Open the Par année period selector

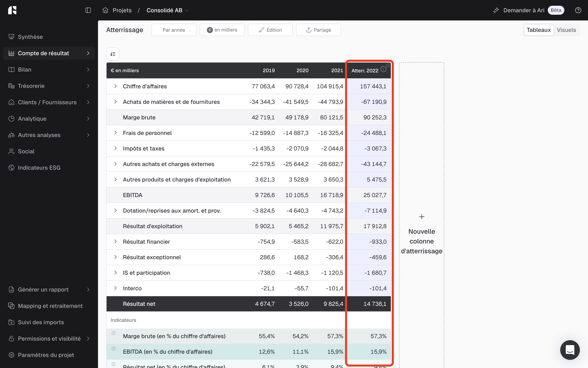(x=174, y=30)
